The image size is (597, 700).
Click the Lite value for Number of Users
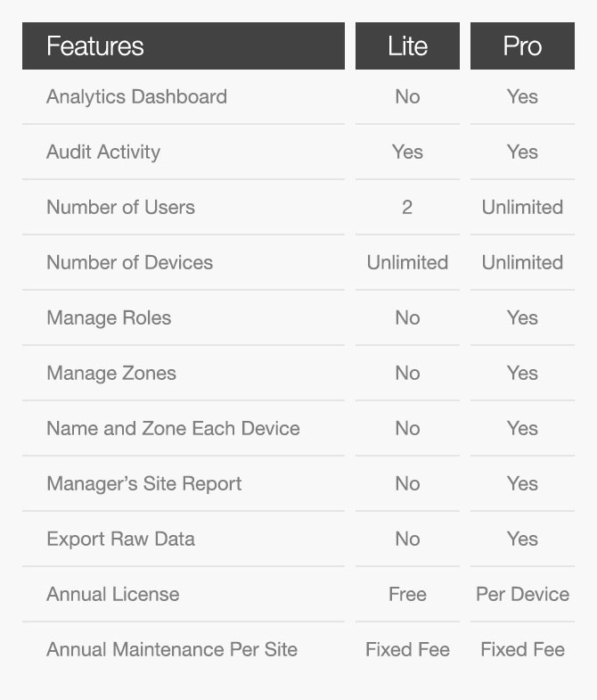click(407, 207)
